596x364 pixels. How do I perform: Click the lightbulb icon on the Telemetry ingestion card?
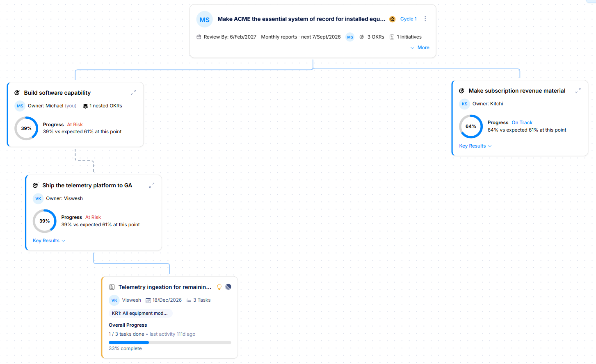click(219, 287)
